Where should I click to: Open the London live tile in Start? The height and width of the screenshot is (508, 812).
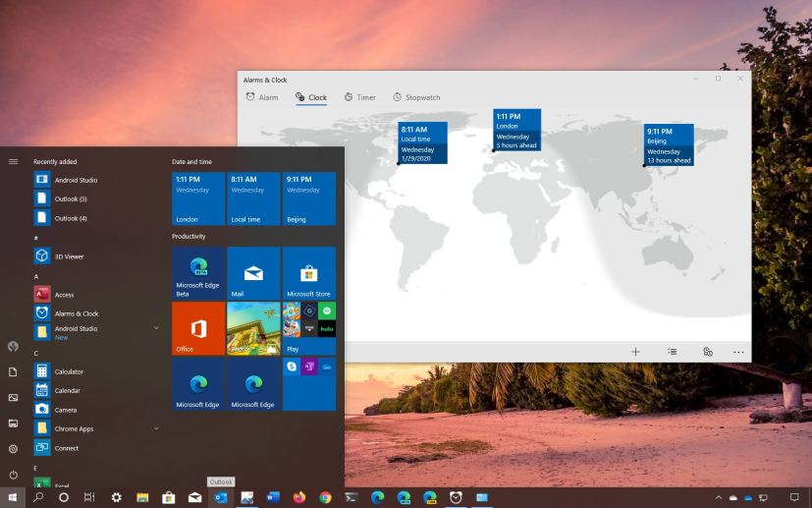tap(198, 199)
